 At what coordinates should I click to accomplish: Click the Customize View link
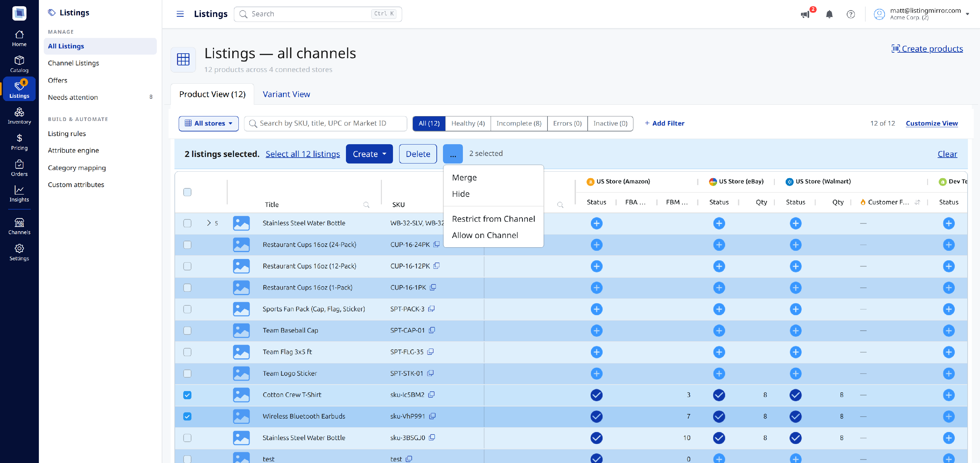(x=931, y=123)
